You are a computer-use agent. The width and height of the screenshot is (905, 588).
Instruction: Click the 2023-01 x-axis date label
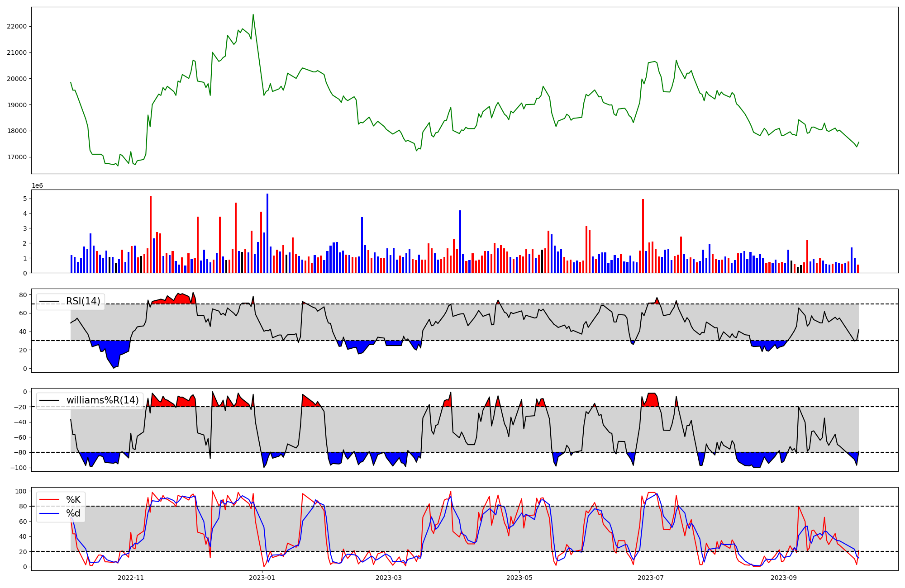click(x=262, y=578)
